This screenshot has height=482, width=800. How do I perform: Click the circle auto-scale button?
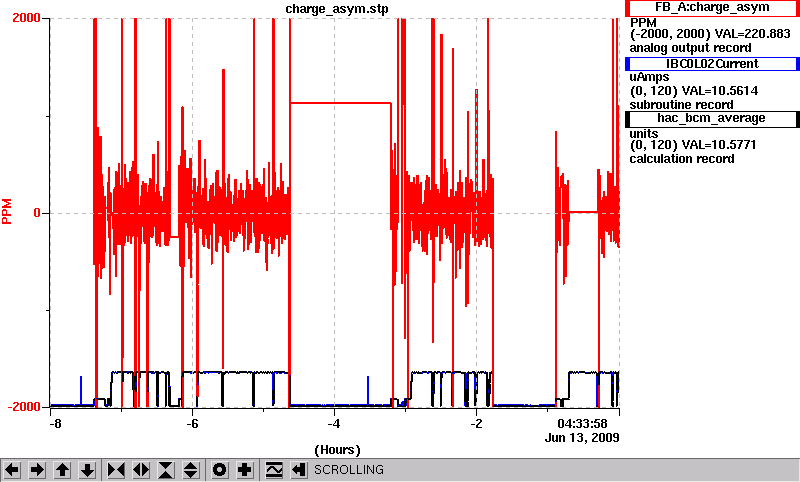coord(220,470)
